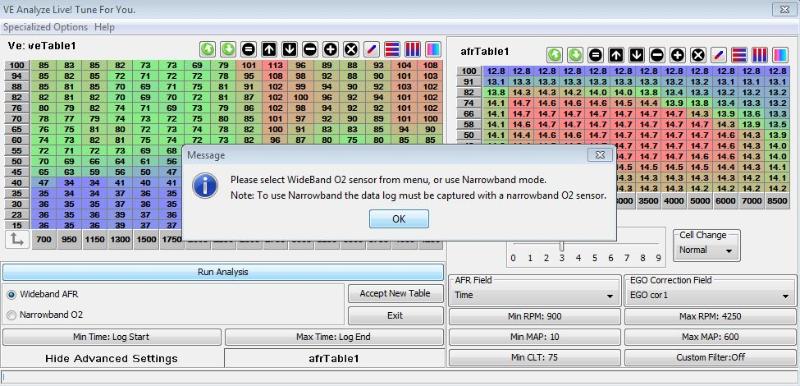Screen dimensions: 800x386
Task: Click the down arrow icon above afrTable1
Action: tap(637, 55)
